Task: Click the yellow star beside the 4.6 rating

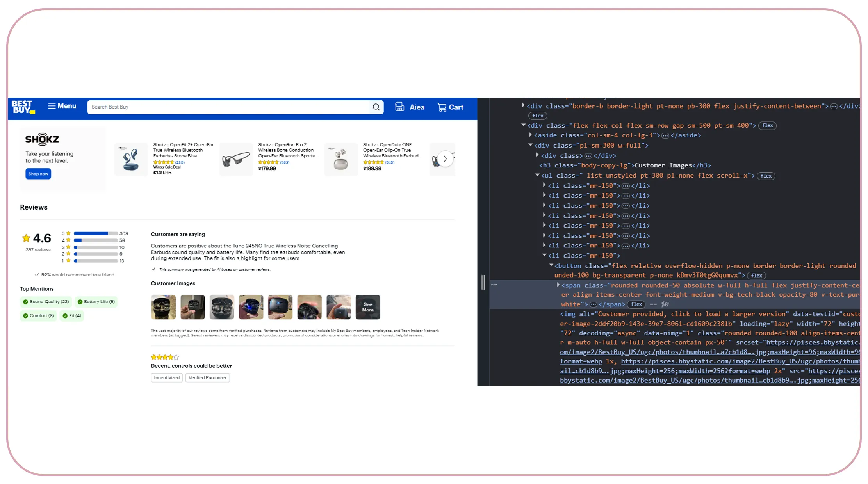Action: (26, 238)
